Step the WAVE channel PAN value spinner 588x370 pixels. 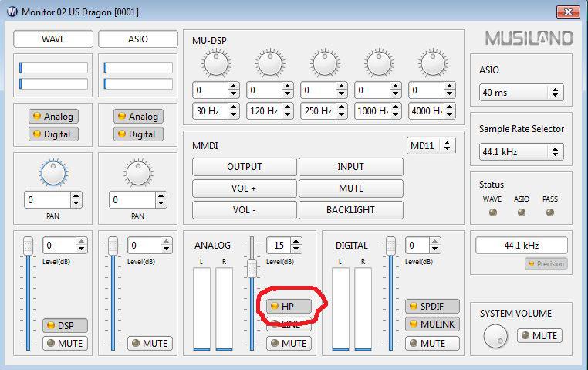[76, 200]
